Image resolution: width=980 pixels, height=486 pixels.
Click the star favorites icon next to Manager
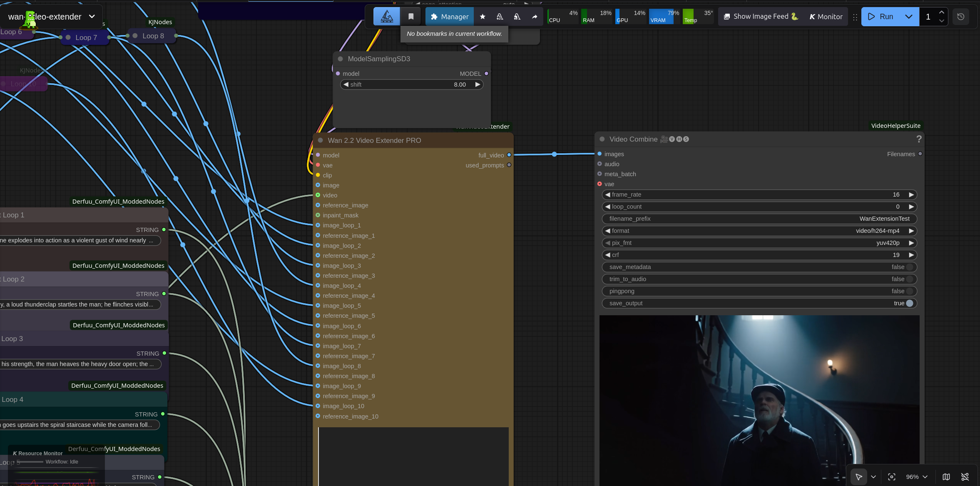pyautogui.click(x=483, y=17)
